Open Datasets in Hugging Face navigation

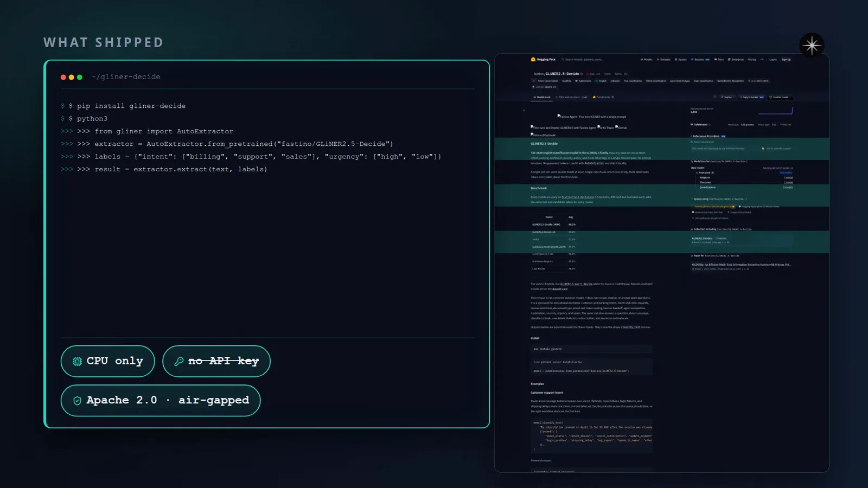coord(663,60)
